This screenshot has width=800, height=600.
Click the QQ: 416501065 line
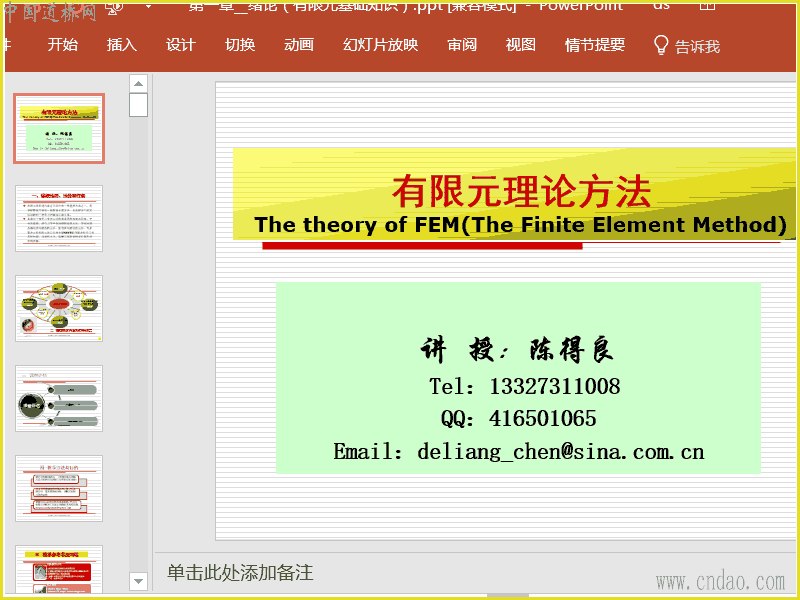518,419
